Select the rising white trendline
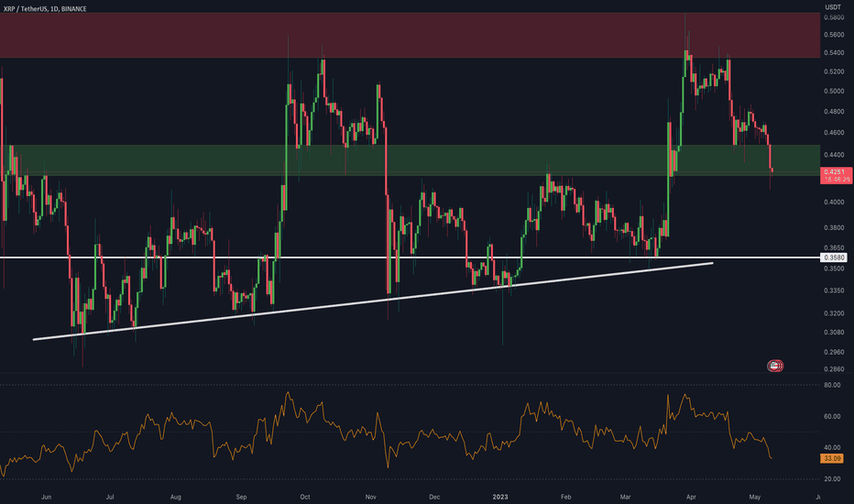The width and height of the screenshot is (854, 504). pyautogui.click(x=373, y=301)
